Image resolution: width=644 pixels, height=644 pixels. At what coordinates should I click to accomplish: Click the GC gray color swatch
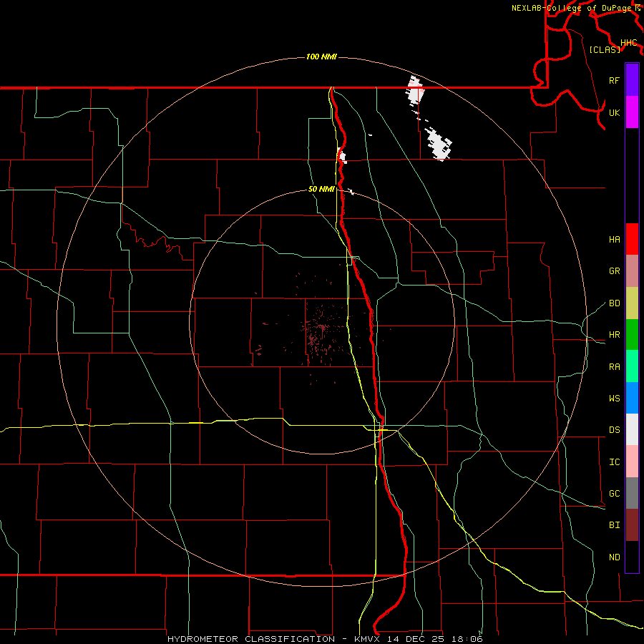coord(632,493)
